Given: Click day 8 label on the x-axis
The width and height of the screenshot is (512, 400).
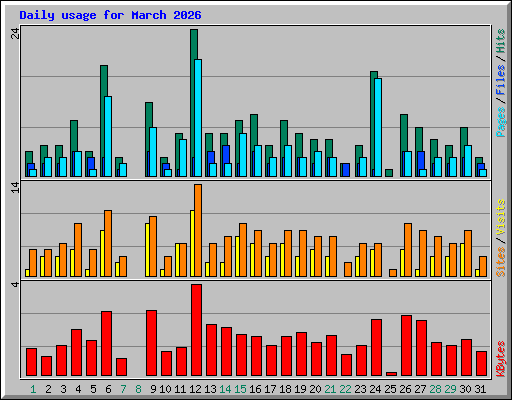Looking at the screenshot, I should click(x=138, y=389).
